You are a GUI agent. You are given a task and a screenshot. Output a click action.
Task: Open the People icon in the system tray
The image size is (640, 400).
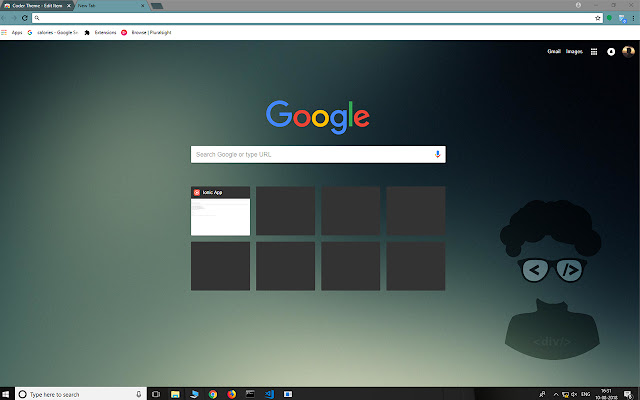point(542,394)
